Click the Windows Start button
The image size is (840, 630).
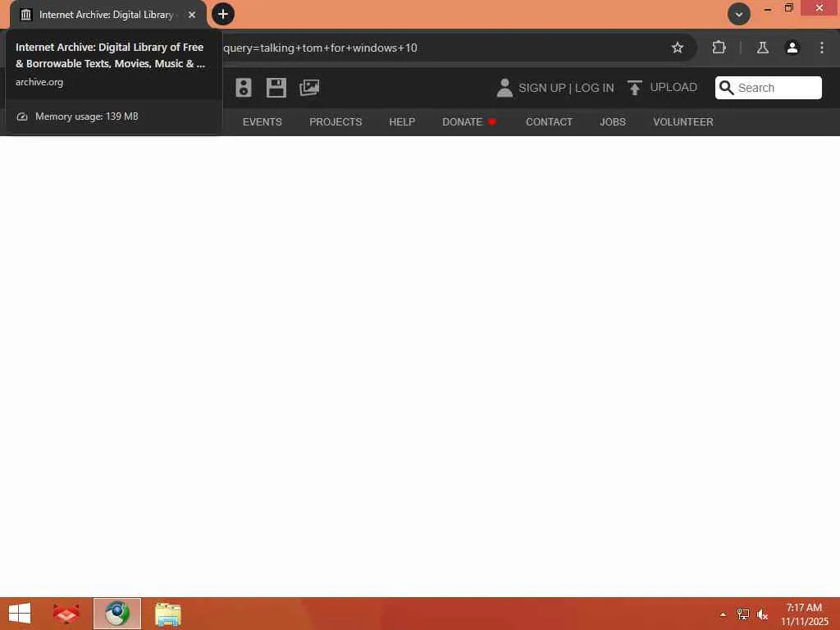tap(20, 614)
